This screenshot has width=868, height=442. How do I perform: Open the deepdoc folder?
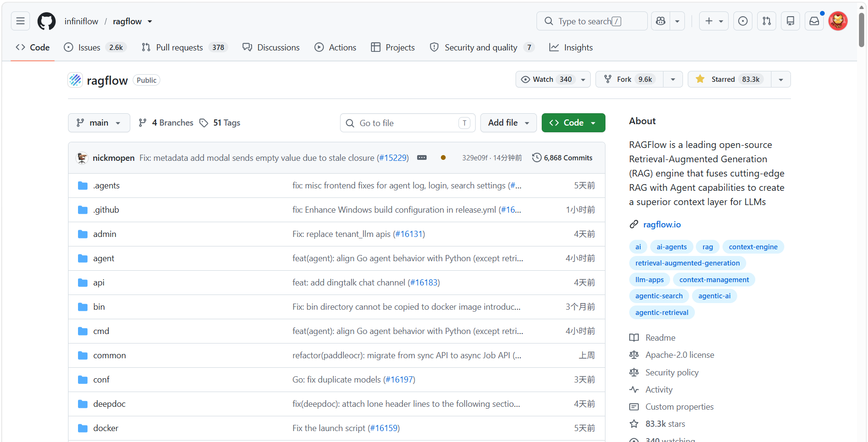click(109, 404)
